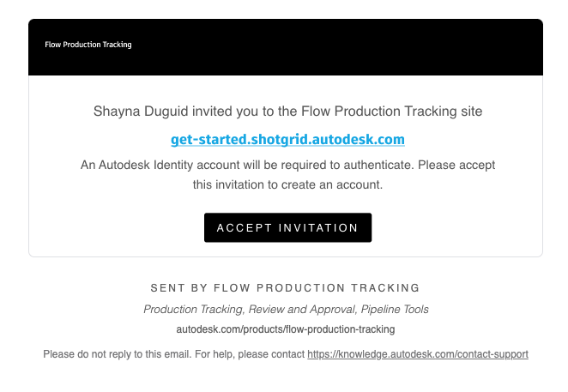
Task: Click the ACCEPT INVITATION button
Action: pos(287,227)
